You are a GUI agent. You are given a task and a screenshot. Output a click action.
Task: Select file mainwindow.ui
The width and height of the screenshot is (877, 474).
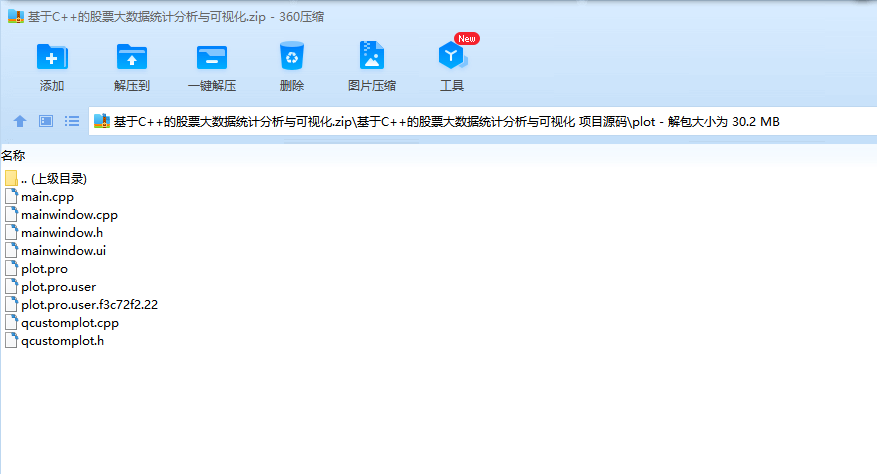pos(63,251)
